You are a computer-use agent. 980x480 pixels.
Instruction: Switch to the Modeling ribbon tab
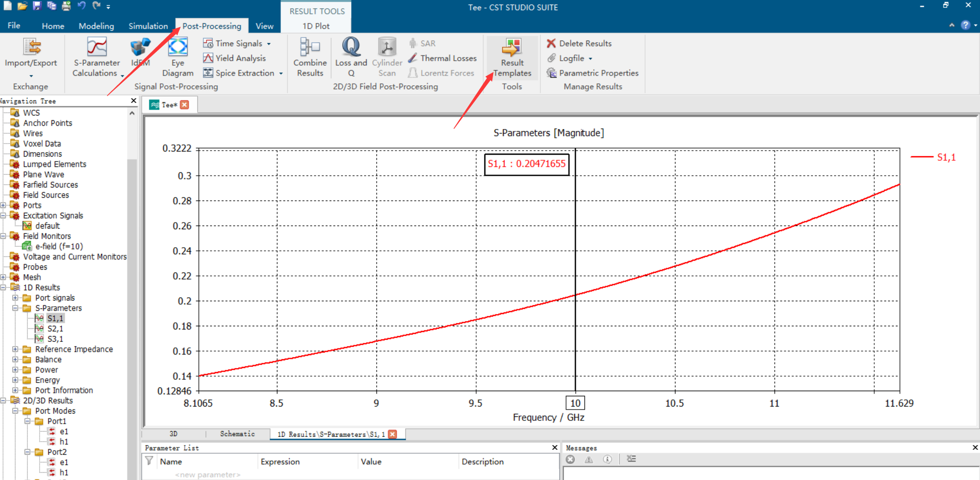[96, 26]
